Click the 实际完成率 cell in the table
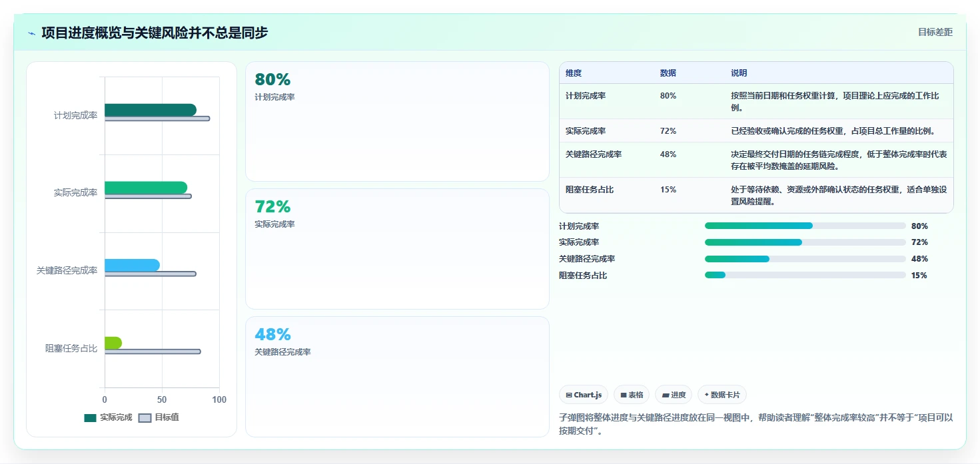 pyautogui.click(x=586, y=131)
